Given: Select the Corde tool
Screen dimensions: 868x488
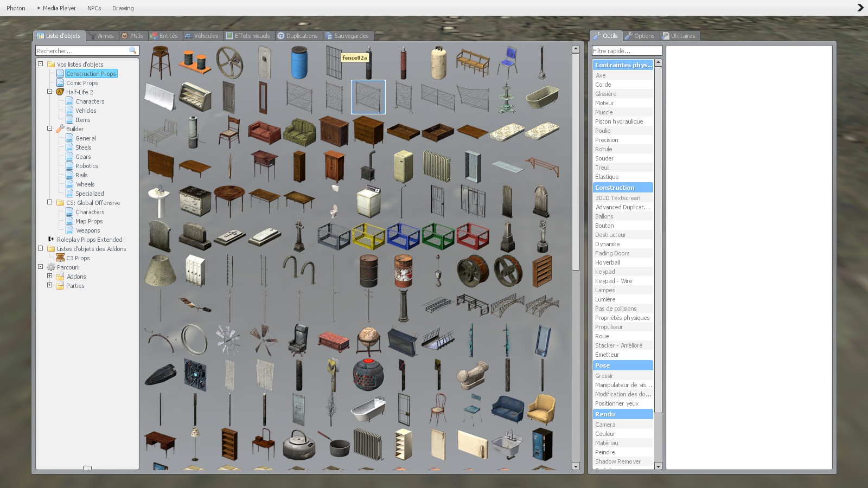Looking at the screenshot, I should [623, 85].
